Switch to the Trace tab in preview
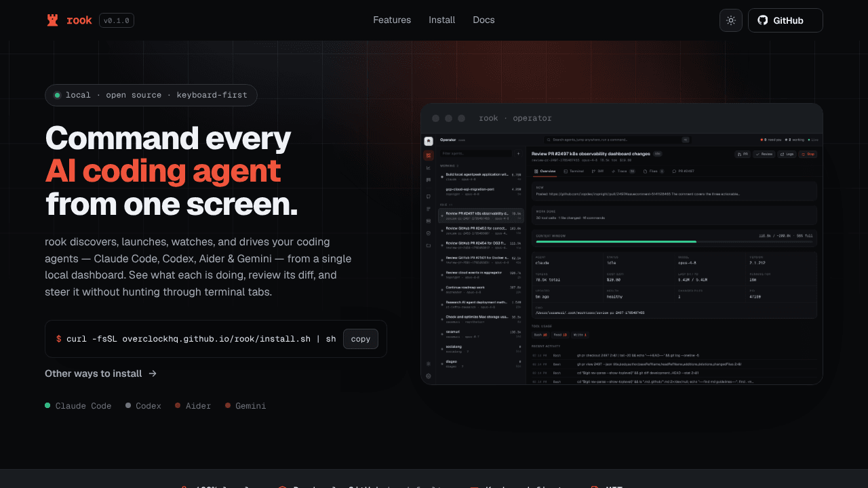Image resolution: width=868 pixels, height=488 pixels. coord(624,171)
